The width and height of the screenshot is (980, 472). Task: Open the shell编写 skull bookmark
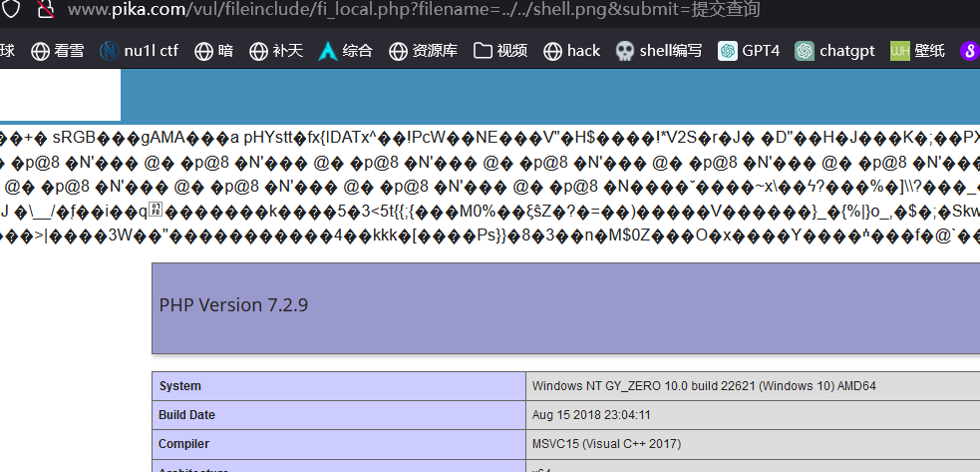658,50
